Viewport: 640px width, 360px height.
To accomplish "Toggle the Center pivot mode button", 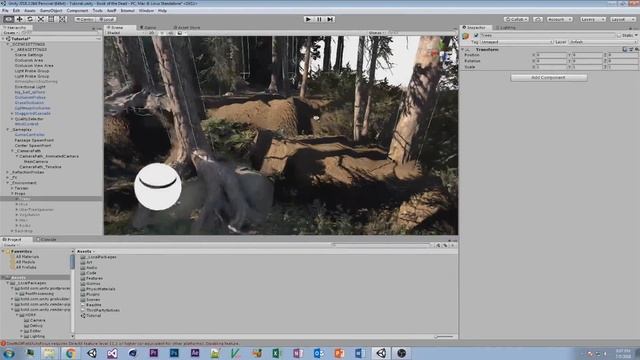I will pos(85,19).
